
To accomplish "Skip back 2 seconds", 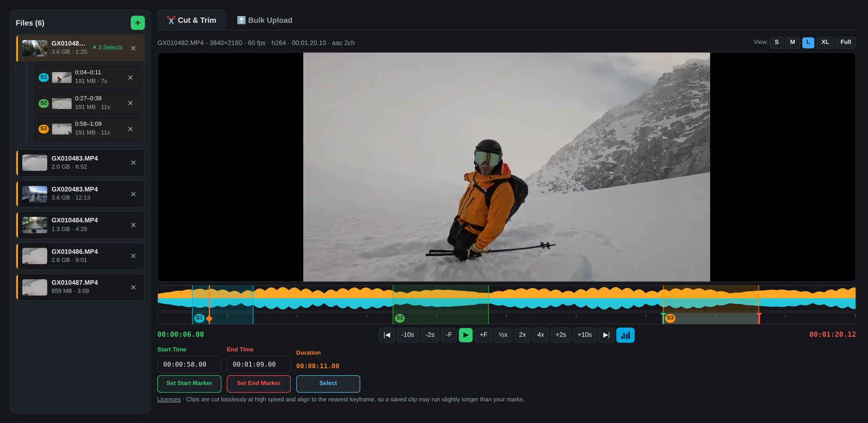I will [430, 335].
